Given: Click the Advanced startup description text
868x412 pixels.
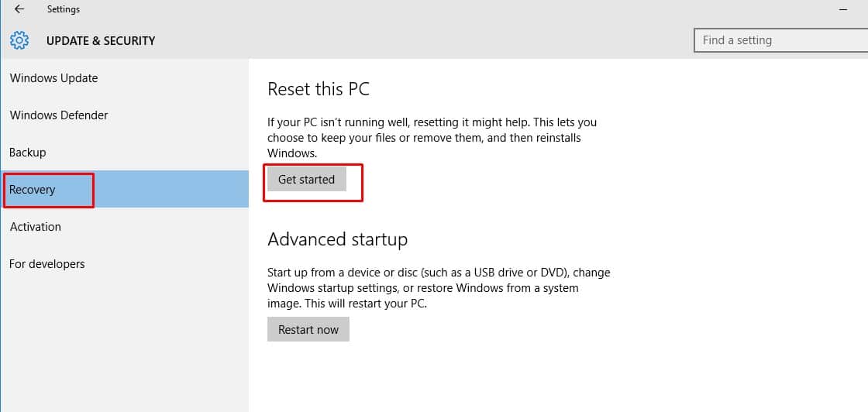Looking at the screenshot, I should [439, 288].
